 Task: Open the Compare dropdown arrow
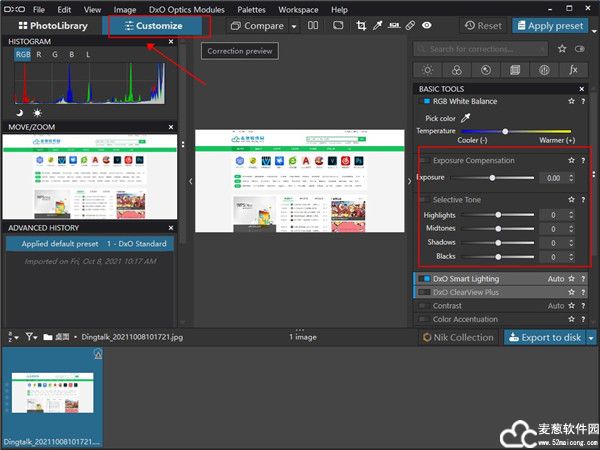[x=294, y=25]
